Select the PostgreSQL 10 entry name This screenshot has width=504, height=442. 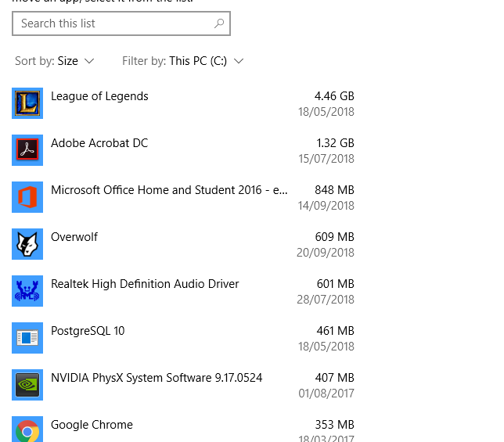88,331
